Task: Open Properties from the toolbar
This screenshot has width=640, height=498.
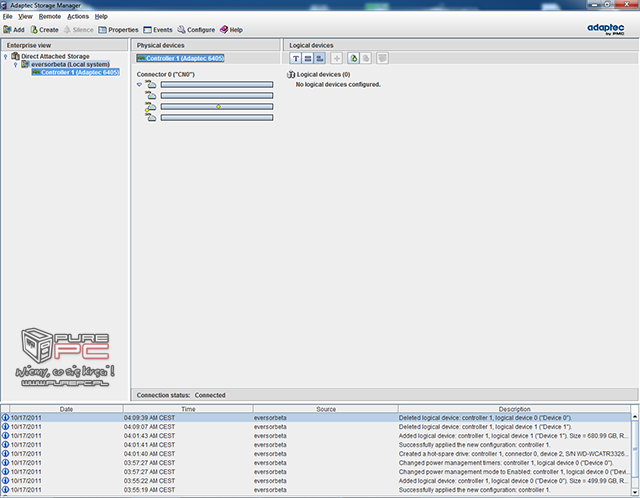Action: [x=119, y=30]
